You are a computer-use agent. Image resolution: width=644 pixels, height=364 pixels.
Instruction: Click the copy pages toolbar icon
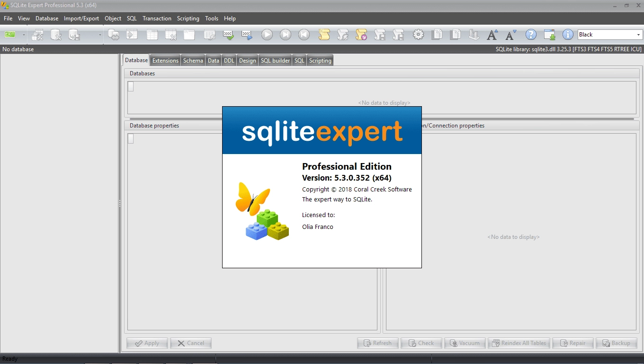[x=437, y=35]
